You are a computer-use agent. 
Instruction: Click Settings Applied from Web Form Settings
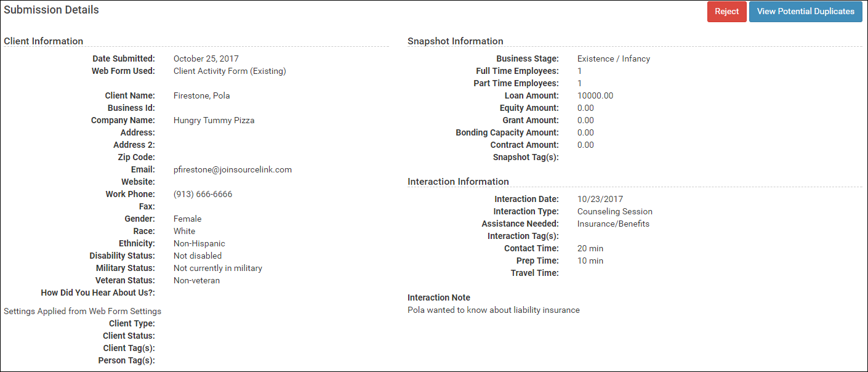82,311
